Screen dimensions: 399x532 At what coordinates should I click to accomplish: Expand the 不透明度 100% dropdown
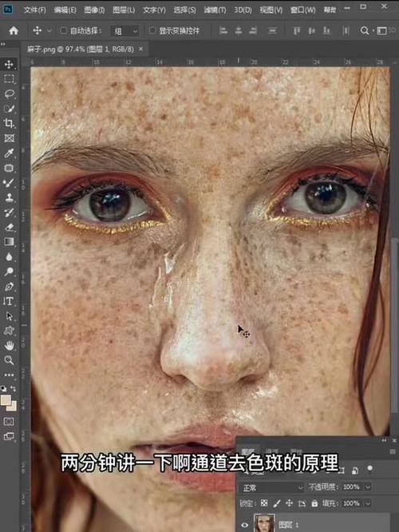point(367,487)
